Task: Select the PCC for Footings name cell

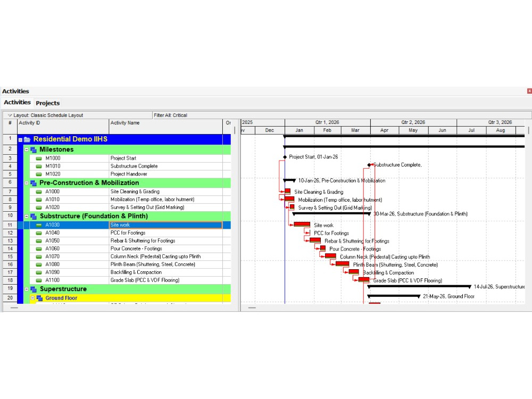Action: click(165, 233)
